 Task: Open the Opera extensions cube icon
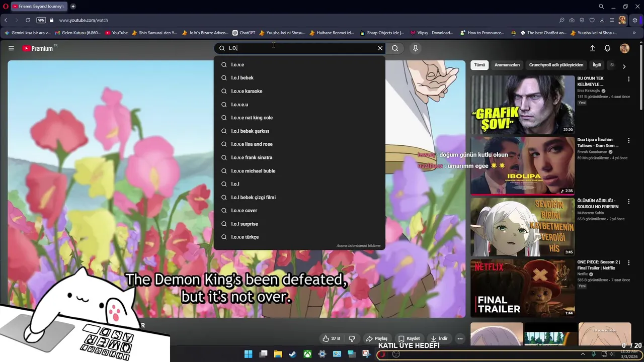point(635,20)
